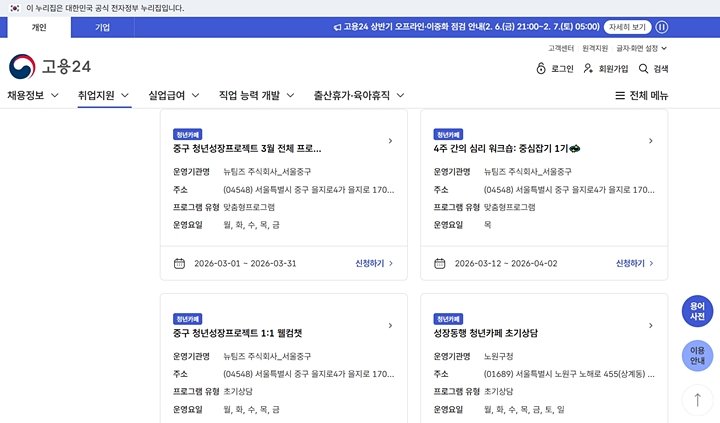Click 운영요일 value 월, 화, 수, 목, 금, 토, 일
Image resolution: width=720 pixels, height=423 pixels.
coord(524,410)
